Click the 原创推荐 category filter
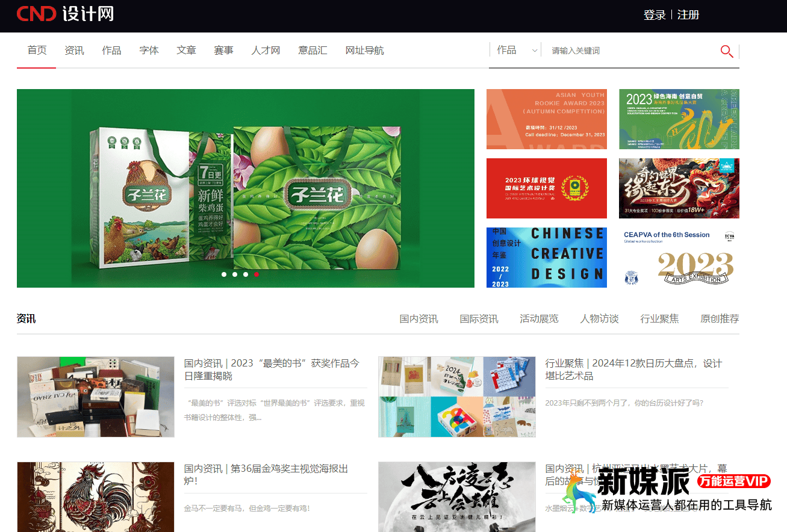Image resolution: width=787 pixels, height=532 pixels. (x=720, y=319)
